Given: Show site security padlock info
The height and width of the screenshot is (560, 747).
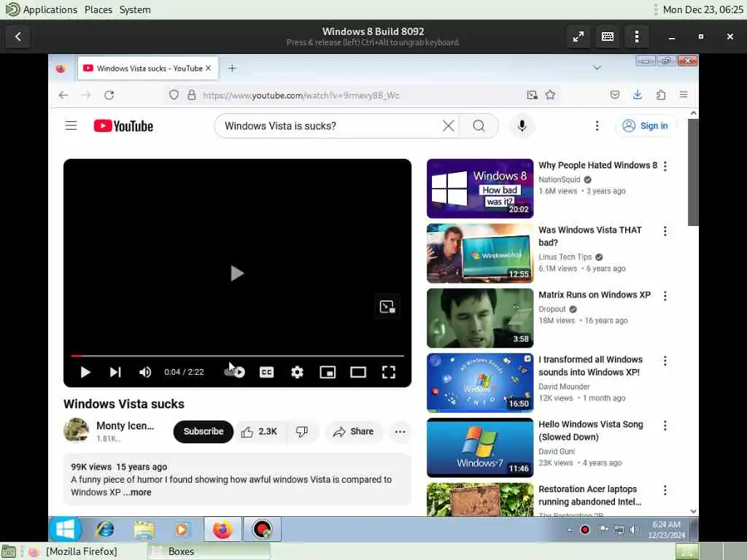Looking at the screenshot, I should coord(192,95).
